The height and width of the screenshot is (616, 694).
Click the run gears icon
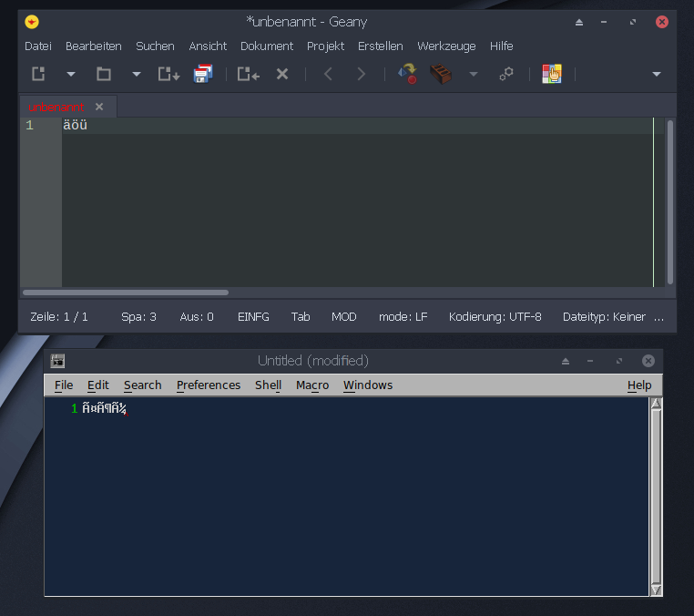506,75
